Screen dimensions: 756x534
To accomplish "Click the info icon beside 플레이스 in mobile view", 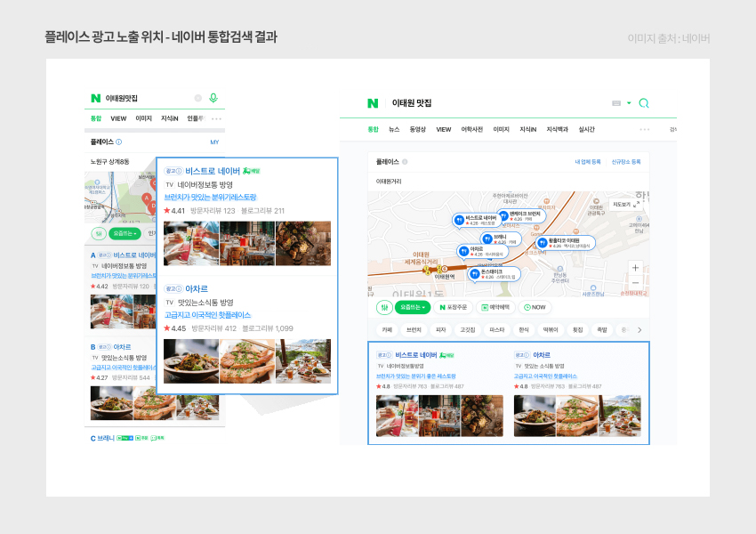I will pos(118,142).
